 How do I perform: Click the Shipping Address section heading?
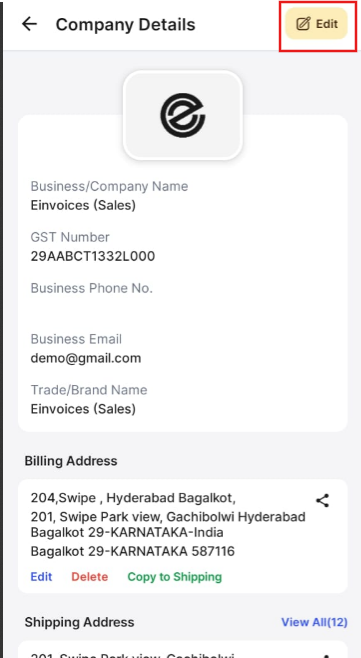79,622
